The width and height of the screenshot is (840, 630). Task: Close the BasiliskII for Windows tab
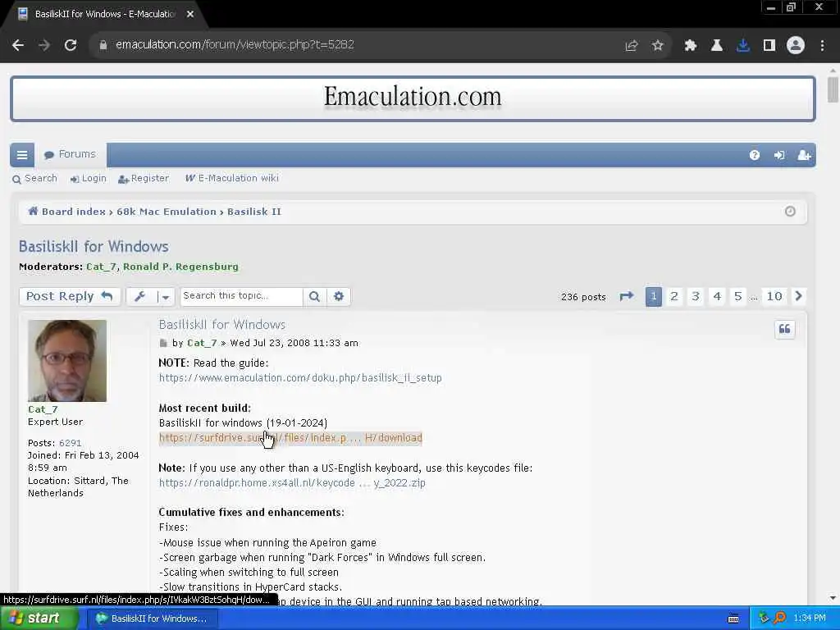(x=190, y=14)
